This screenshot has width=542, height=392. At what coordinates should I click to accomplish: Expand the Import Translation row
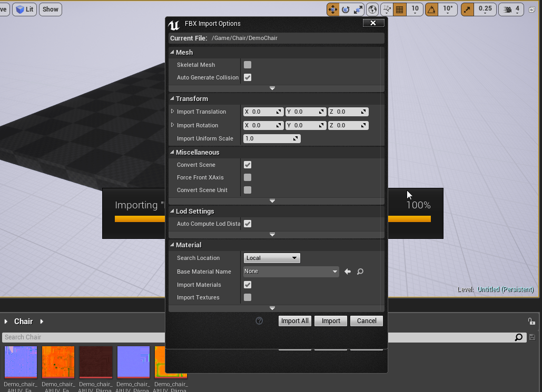pyautogui.click(x=172, y=112)
